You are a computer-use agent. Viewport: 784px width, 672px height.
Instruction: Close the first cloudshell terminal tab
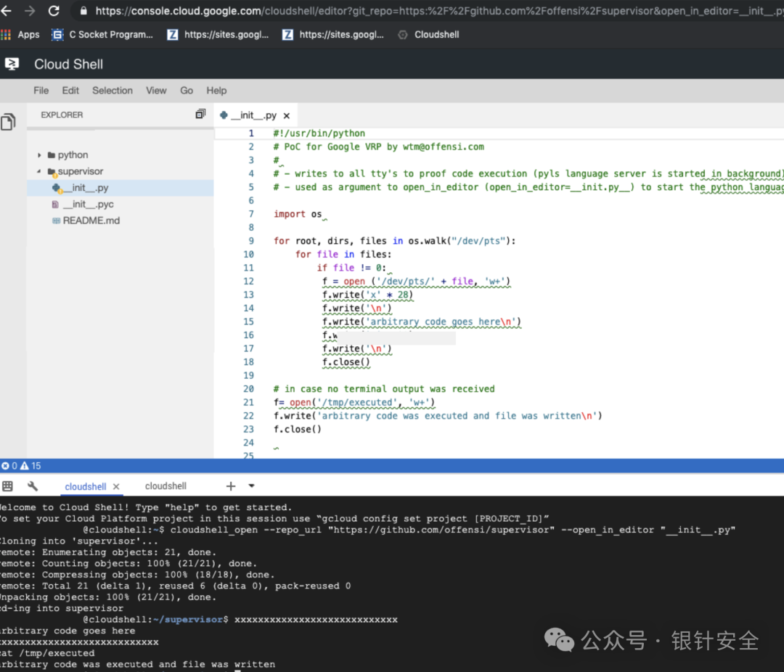pyautogui.click(x=116, y=486)
